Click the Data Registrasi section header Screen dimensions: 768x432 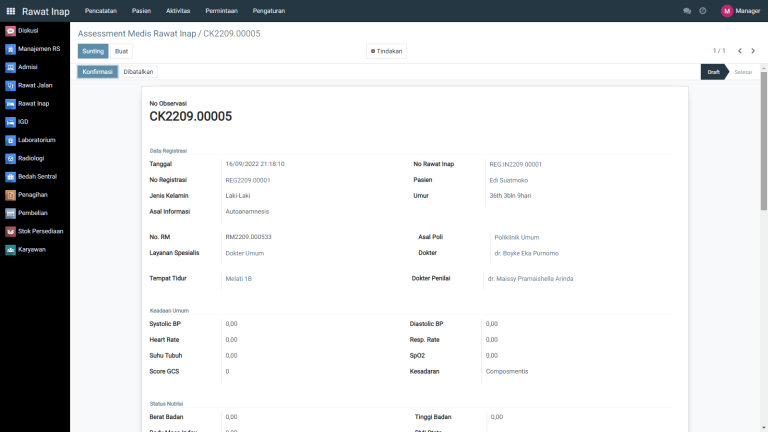pos(168,151)
